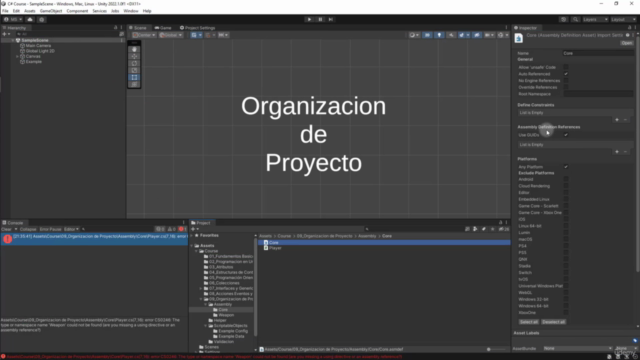The width and height of the screenshot is (640, 360).
Task: Open Unity cloud services icon
Action: tap(30, 19)
